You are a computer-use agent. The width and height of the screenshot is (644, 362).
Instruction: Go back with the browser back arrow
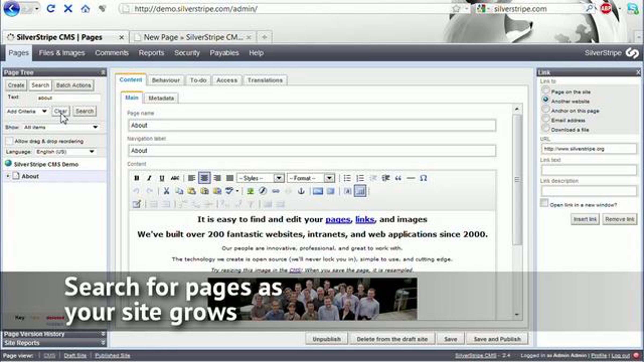coord(12,9)
